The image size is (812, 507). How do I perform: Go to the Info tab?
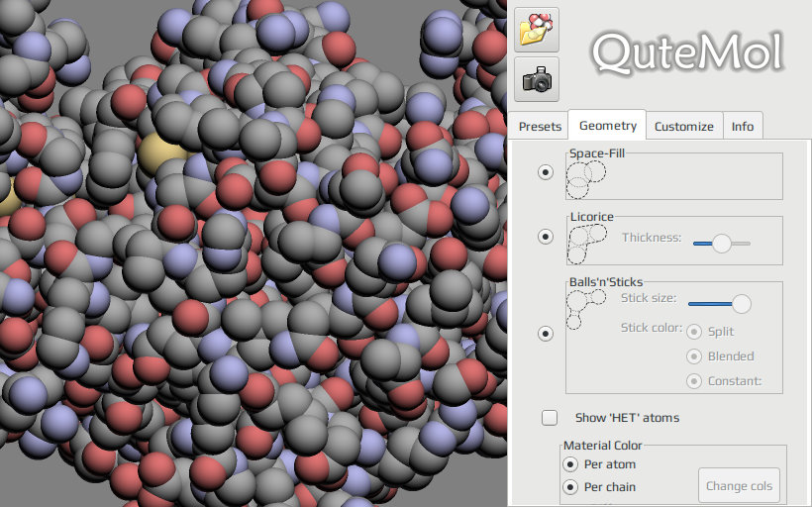[742, 127]
